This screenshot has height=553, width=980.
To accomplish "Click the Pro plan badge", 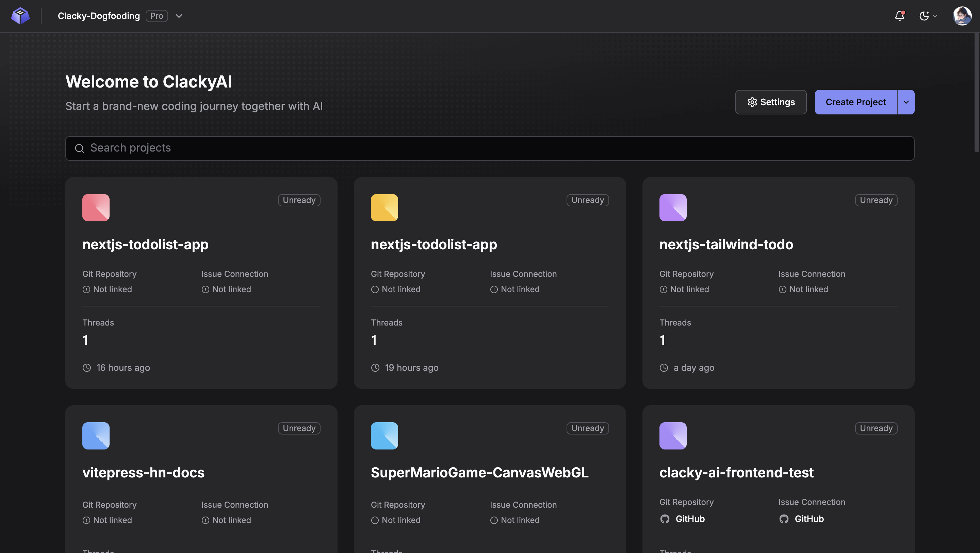I will point(157,16).
